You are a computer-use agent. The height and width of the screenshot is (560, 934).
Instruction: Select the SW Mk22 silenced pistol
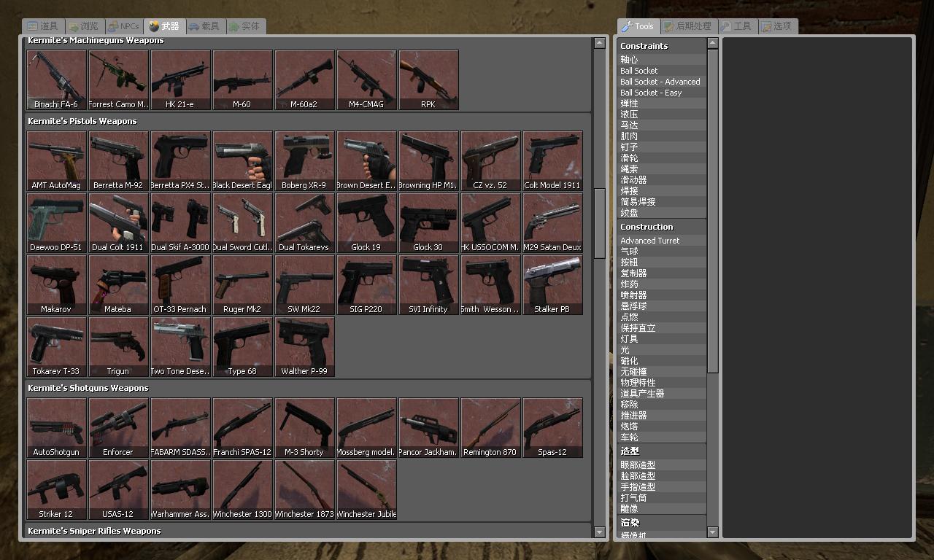[x=304, y=285]
